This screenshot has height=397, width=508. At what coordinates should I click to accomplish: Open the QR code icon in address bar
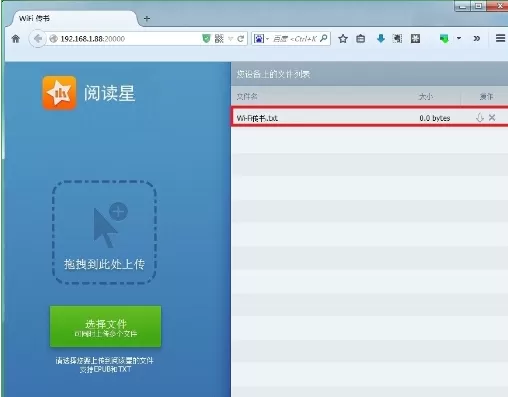point(219,39)
